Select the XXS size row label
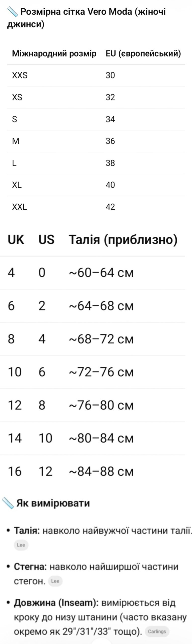 point(20,75)
